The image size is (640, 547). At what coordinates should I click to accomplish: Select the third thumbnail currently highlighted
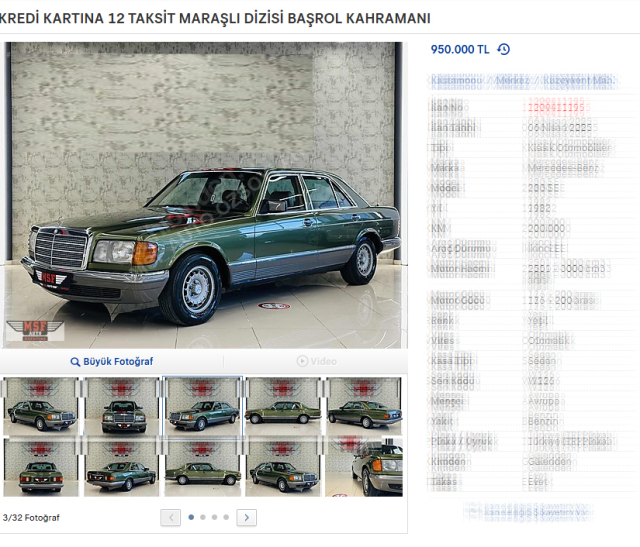click(202, 406)
